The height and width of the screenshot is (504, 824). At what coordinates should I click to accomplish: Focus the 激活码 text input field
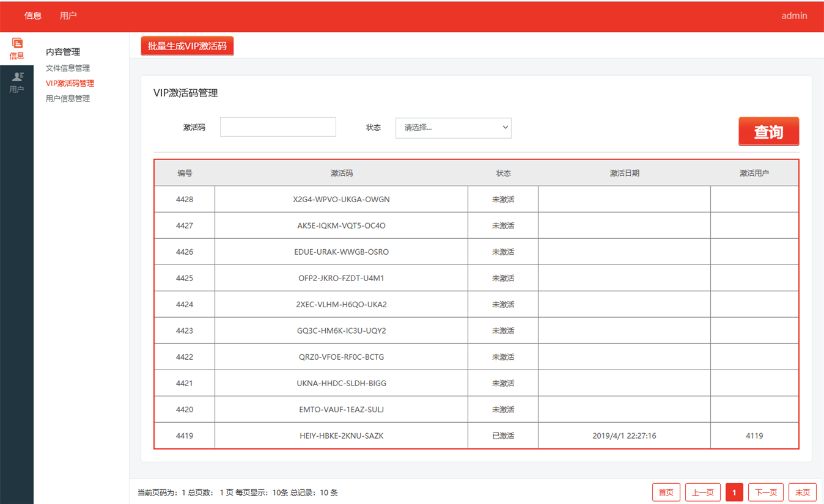(278, 127)
